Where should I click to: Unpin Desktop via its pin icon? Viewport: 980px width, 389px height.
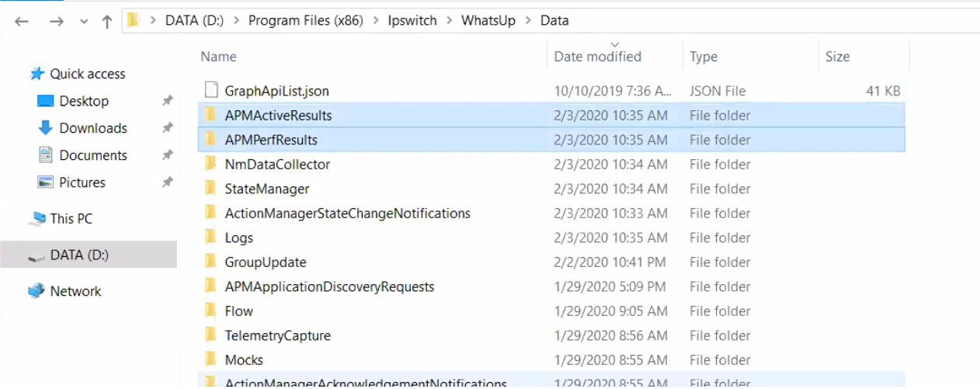[x=167, y=101]
